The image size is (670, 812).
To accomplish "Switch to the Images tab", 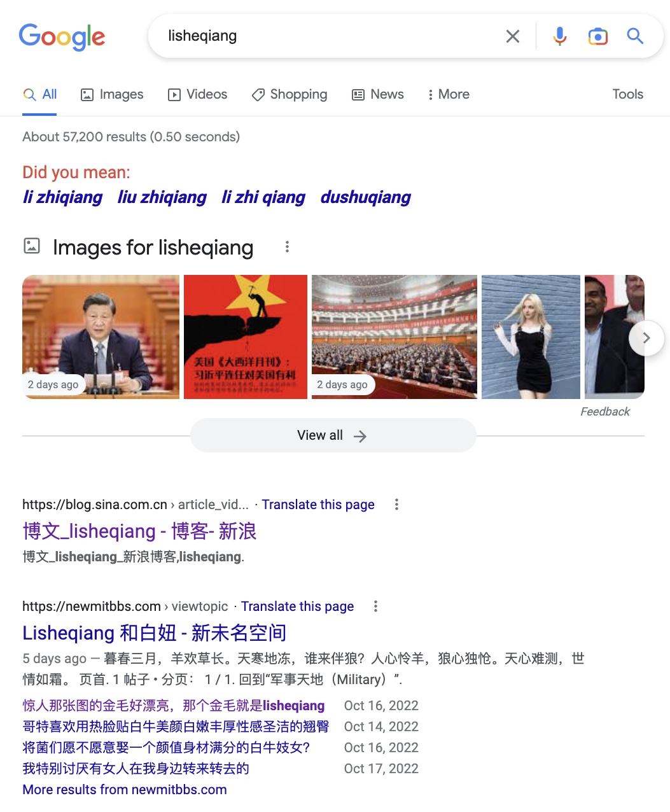I will 112,94.
